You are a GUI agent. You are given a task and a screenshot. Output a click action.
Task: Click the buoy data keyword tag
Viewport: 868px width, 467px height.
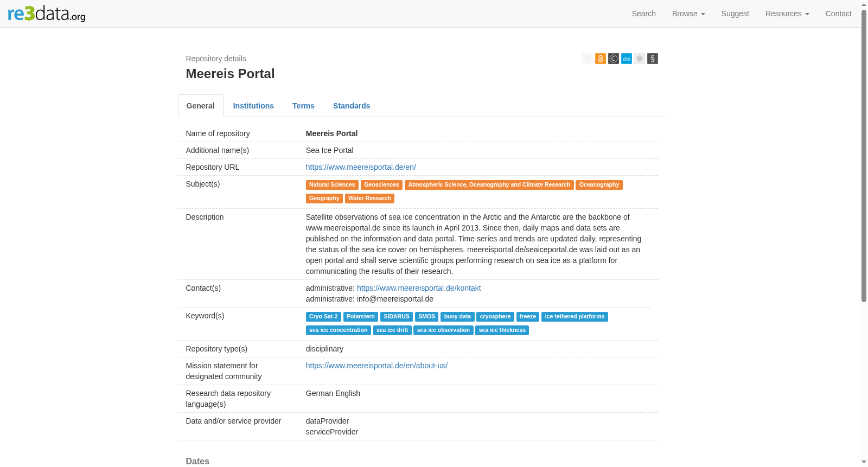[457, 317]
